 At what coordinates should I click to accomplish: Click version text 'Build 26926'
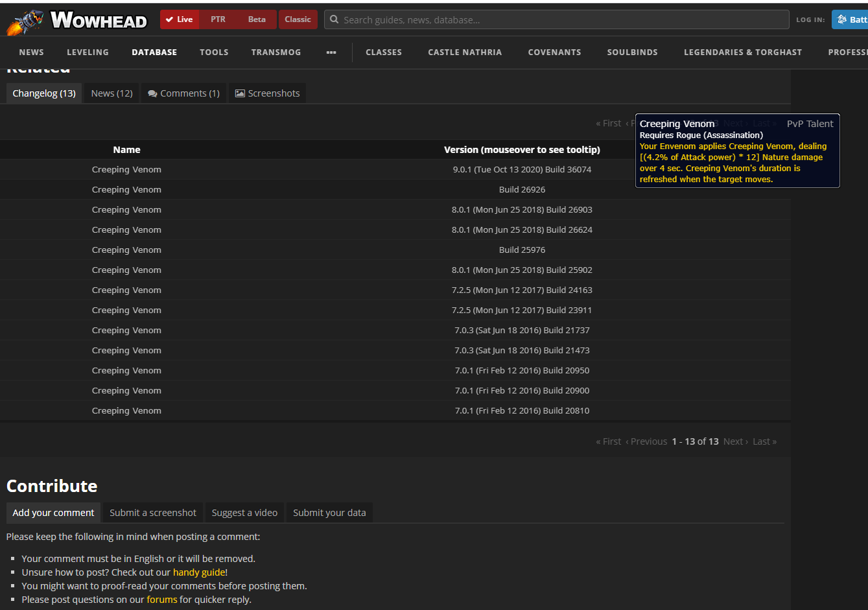pos(522,190)
